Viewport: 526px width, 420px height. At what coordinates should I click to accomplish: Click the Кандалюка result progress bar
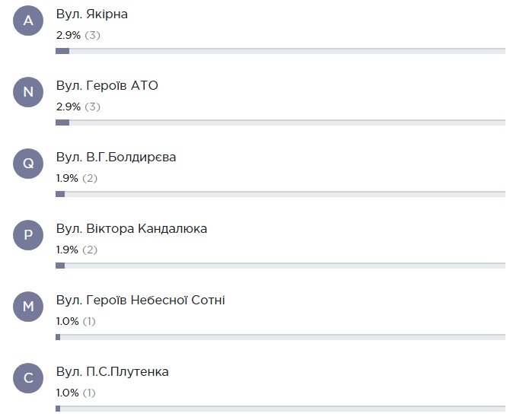pyautogui.click(x=280, y=266)
